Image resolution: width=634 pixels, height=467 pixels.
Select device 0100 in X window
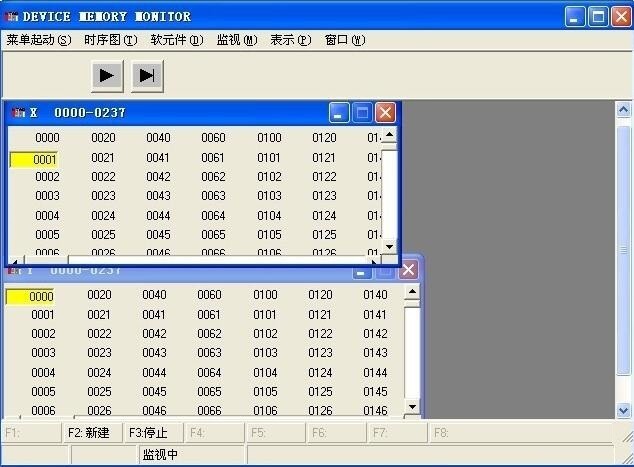pos(269,137)
